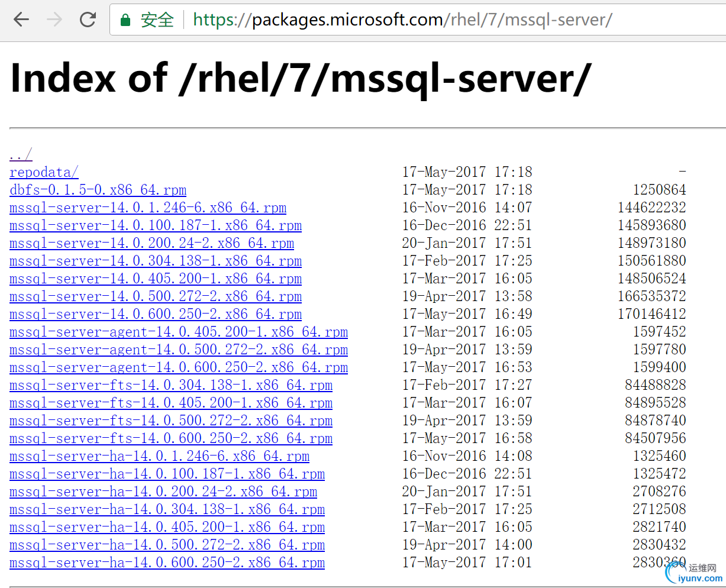Image resolution: width=726 pixels, height=588 pixels.
Task: Click timestamp '17-May-2017 17:01'
Action: pyautogui.click(x=467, y=563)
